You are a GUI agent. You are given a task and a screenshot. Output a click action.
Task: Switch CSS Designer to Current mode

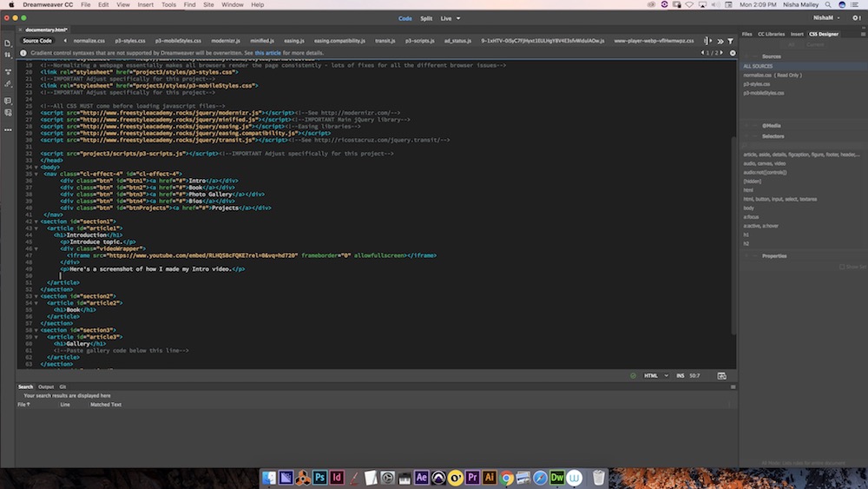[815, 44]
